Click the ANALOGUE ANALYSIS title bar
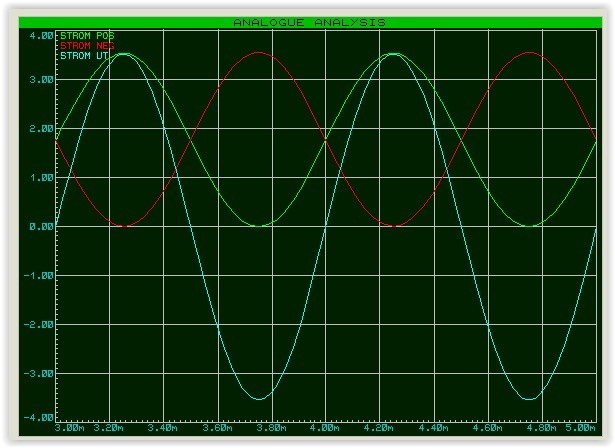This screenshot has height=448, width=615. [x=310, y=23]
